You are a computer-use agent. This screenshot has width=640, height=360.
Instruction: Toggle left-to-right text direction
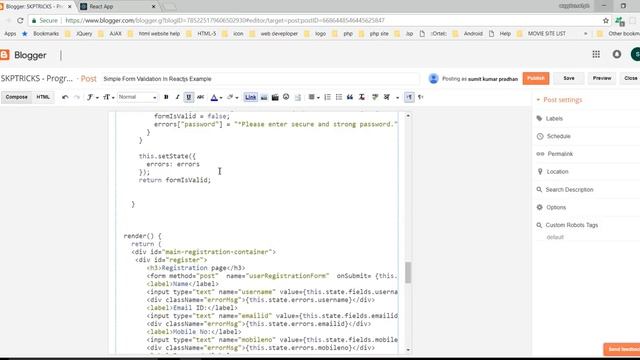tap(409, 97)
